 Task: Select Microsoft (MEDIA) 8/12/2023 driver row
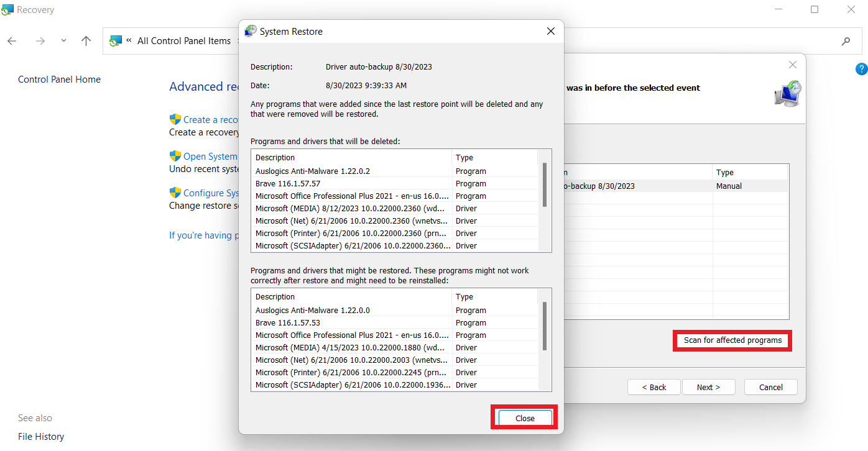click(x=395, y=208)
